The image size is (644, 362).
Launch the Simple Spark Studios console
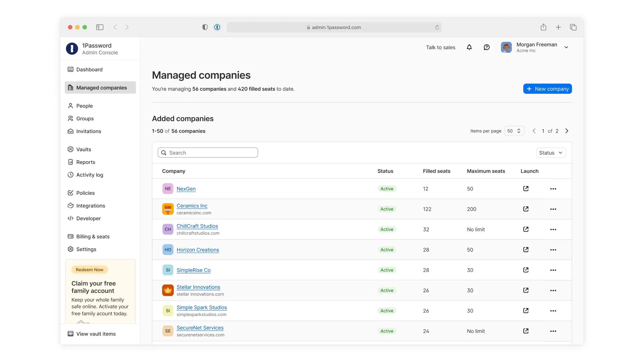(526, 311)
